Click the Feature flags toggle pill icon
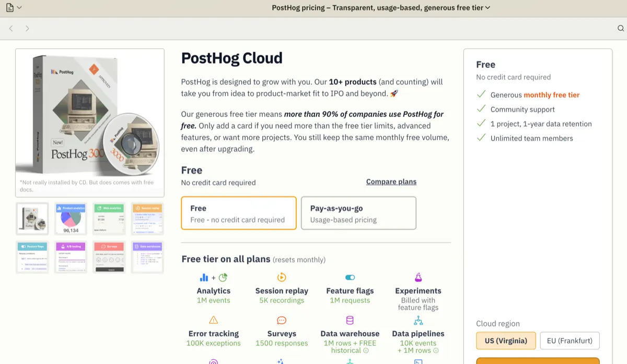 tap(350, 277)
